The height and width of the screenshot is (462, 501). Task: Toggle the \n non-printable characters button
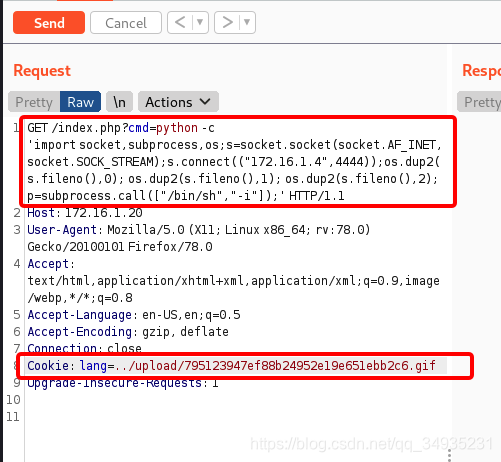119,102
